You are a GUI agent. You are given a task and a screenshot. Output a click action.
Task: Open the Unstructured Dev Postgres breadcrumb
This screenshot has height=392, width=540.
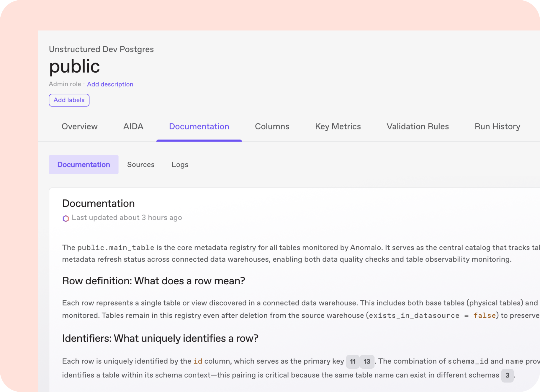(101, 49)
